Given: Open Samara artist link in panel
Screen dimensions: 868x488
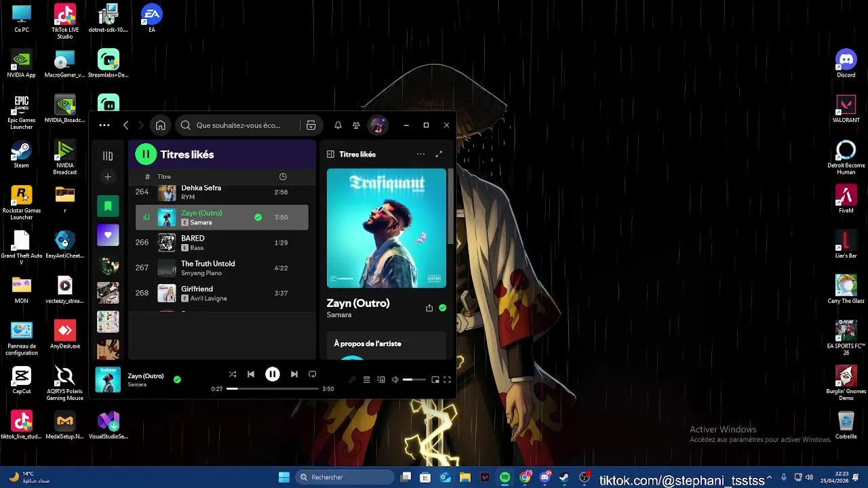Looking at the screenshot, I should tap(339, 315).
